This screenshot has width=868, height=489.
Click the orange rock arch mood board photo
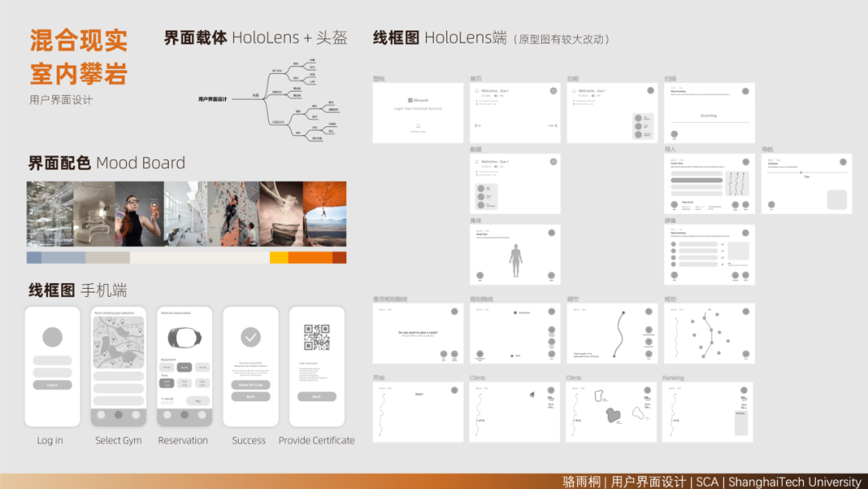(325, 214)
